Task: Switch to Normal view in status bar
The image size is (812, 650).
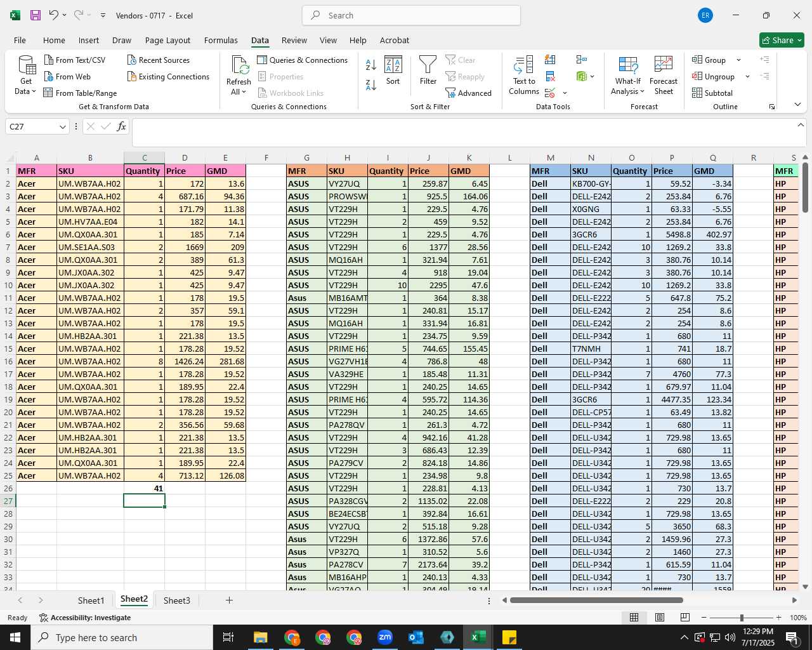Action: click(x=634, y=618)
